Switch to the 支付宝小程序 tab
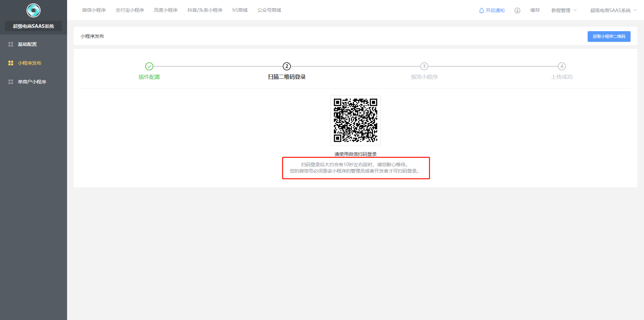 pos(130,10)
